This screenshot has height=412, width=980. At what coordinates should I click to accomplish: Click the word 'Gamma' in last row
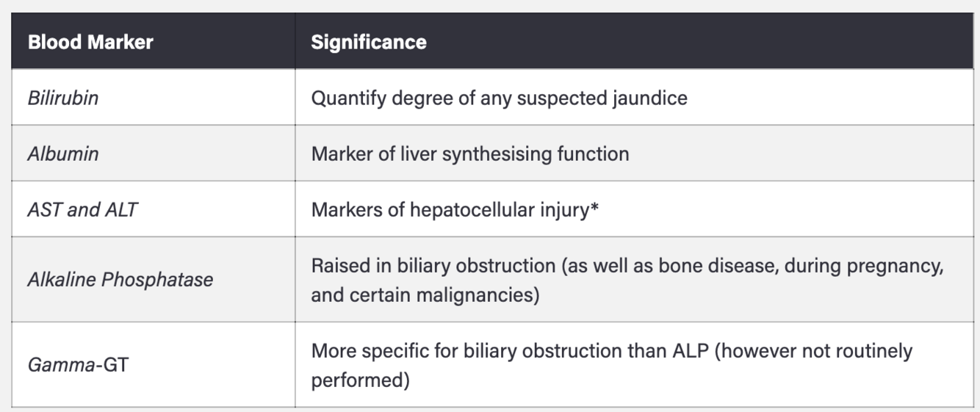(62, 364)
